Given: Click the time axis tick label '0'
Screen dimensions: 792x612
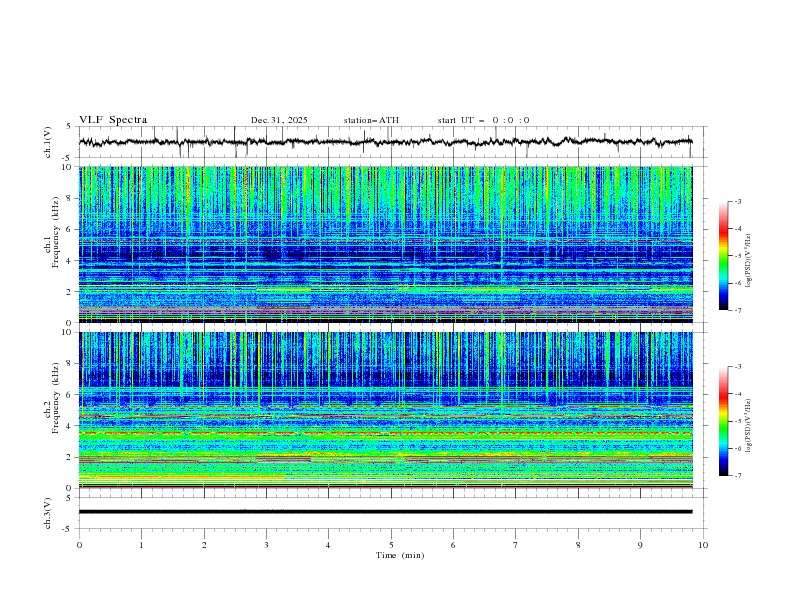Looking at the screenshot, I should (x=79, y=545).
